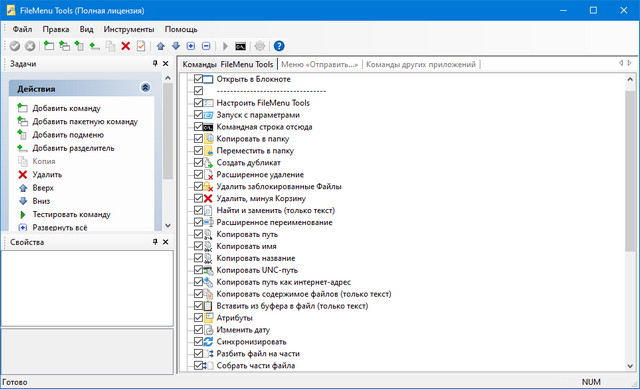Click the greyed Copy toolbar icon

110,46
